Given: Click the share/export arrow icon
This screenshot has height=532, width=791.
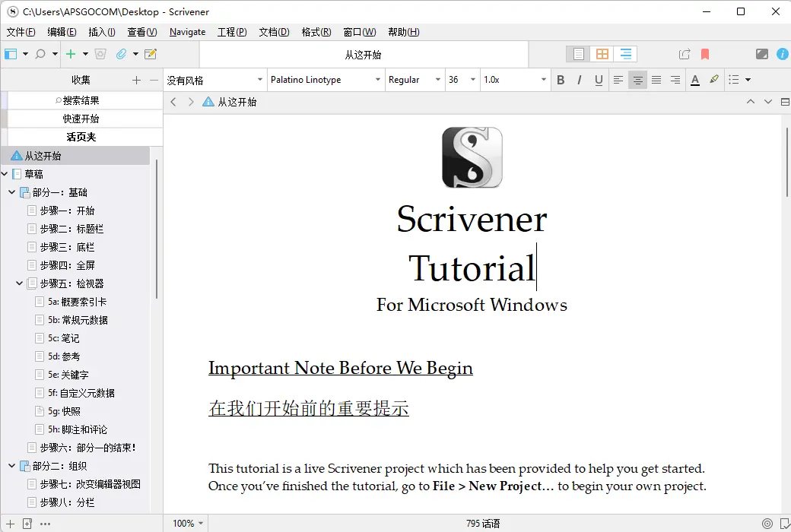Looking at the screenshot, I should tap(685, 54).
